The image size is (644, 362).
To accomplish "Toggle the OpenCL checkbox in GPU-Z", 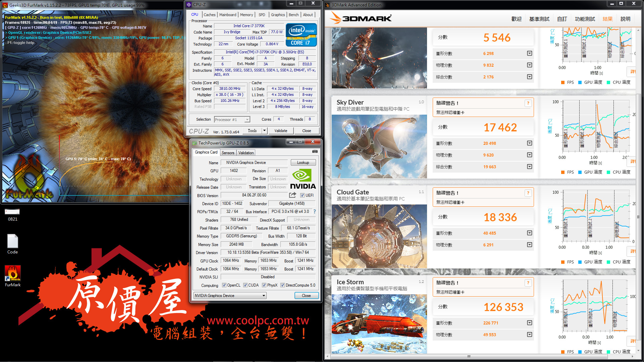I will [x=224, y=285].
